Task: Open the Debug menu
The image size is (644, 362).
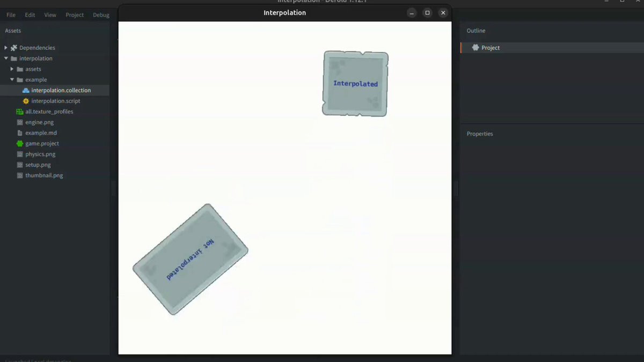Action: tap(101, 15)
